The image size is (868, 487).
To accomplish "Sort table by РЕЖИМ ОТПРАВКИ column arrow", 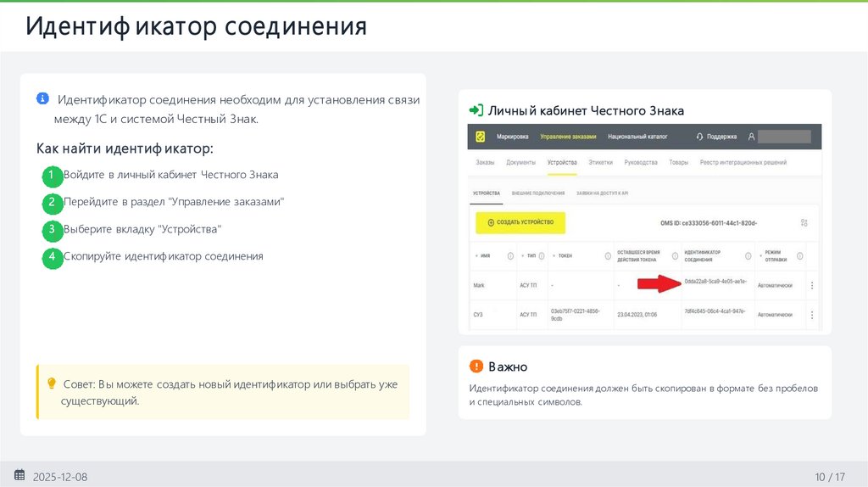I will [761, 256].
